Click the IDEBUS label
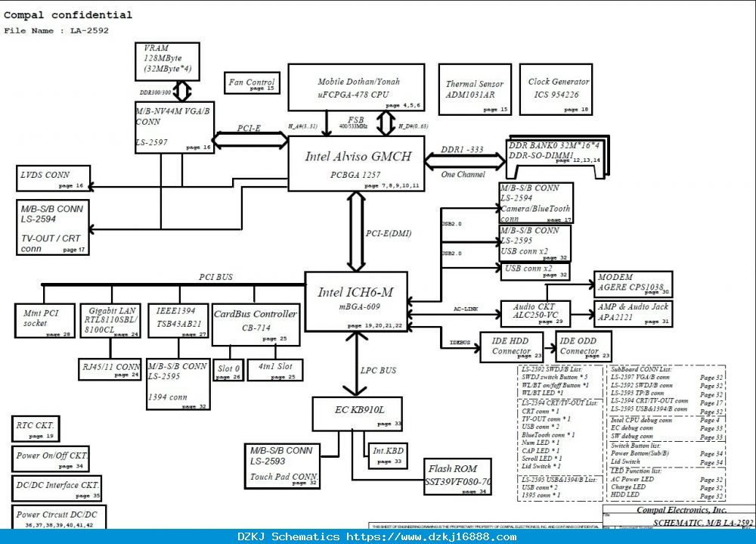The width and height of the screenshot is (756, 544). [x=460, y=343]
